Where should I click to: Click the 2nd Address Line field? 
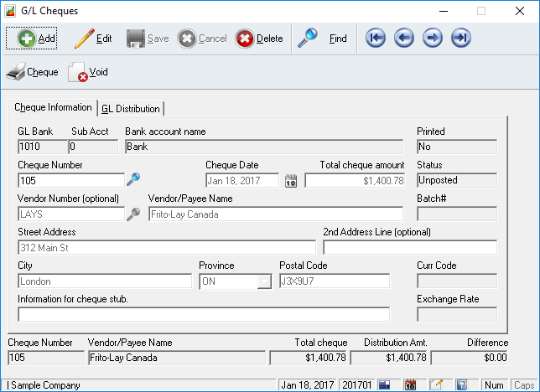coord(409,247)
